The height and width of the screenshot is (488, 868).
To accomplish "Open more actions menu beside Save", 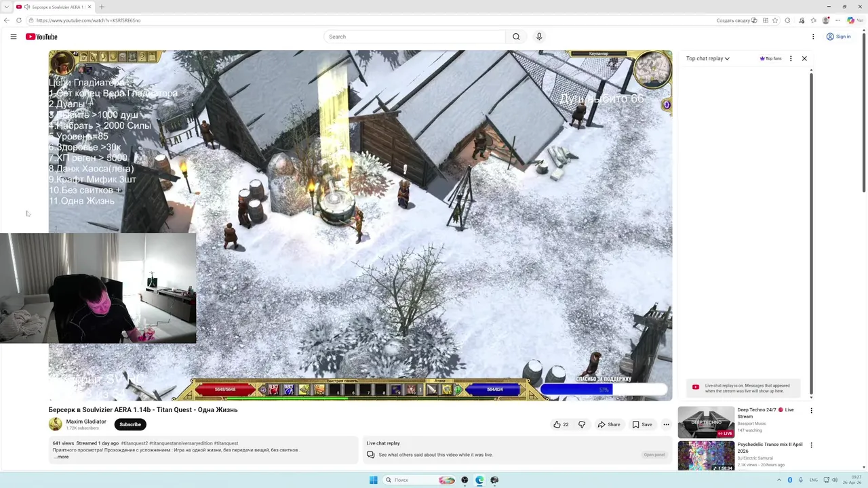I will click(666, 424).
